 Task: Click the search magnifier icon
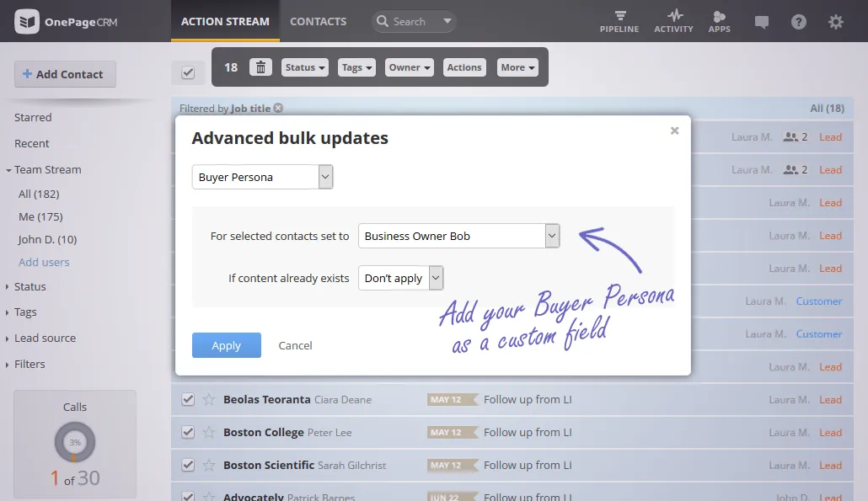pyautogui.click(x=383, y=21)
